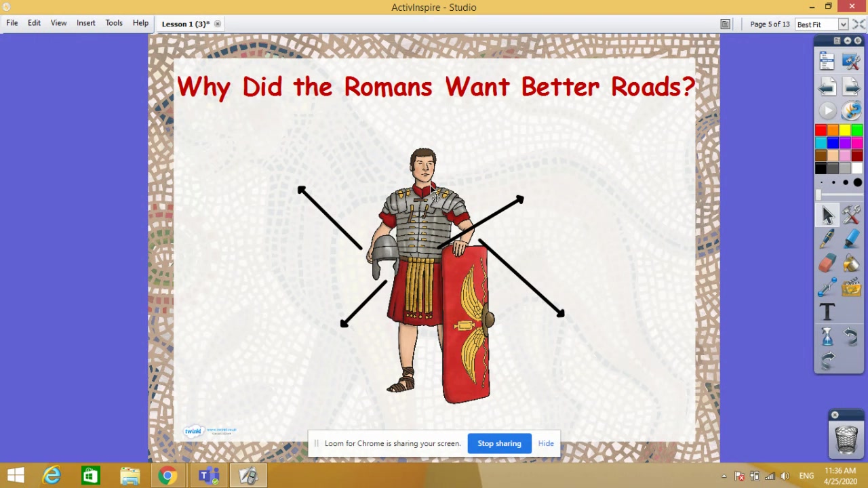The image size is (868, 488).
Task: Click the Flipchart Bin trash can
Action: tap(846, 439)
